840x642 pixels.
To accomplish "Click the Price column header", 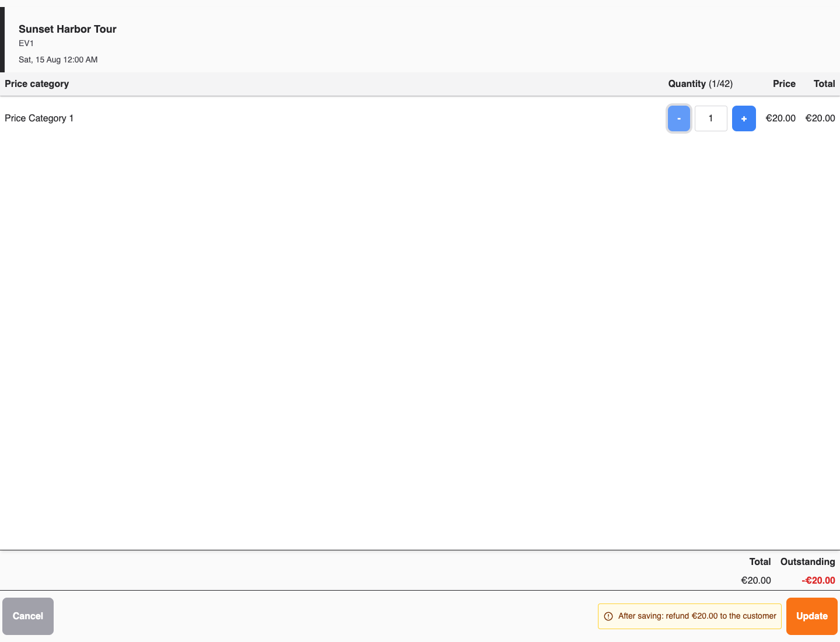I will (784, 84).
